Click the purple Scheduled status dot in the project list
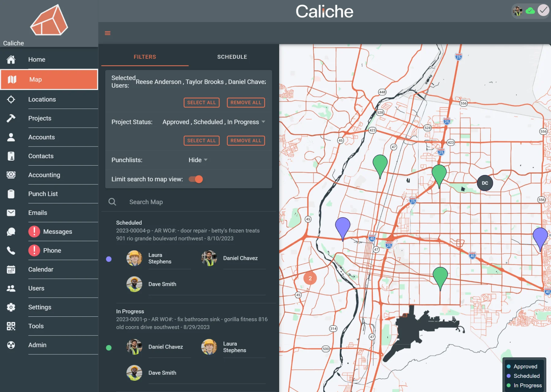The image size is (551, 392). [x=109, y=259]
